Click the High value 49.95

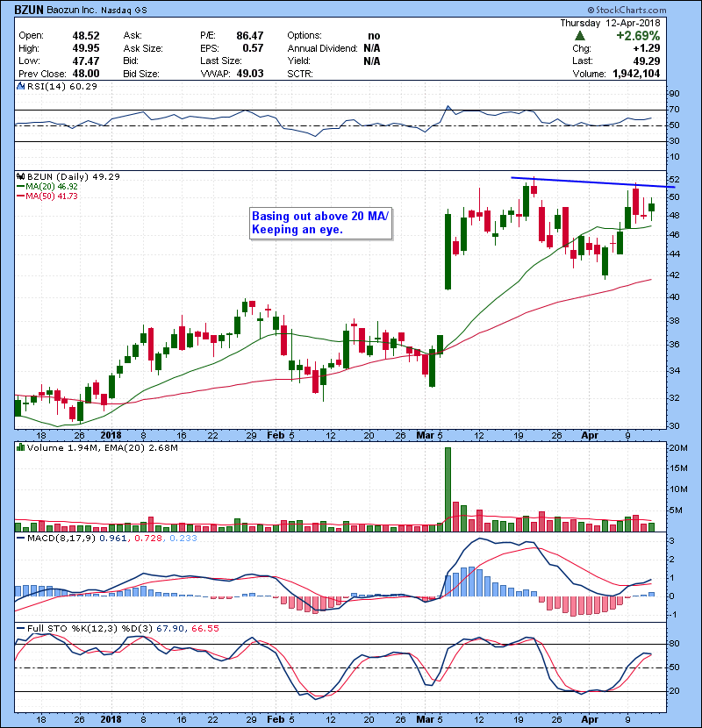86,48
